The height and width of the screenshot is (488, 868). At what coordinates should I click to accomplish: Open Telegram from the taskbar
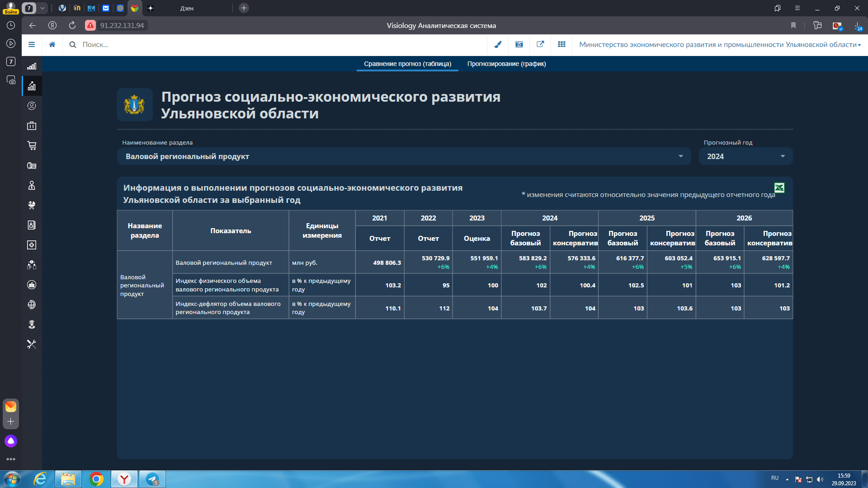[152, 479]
